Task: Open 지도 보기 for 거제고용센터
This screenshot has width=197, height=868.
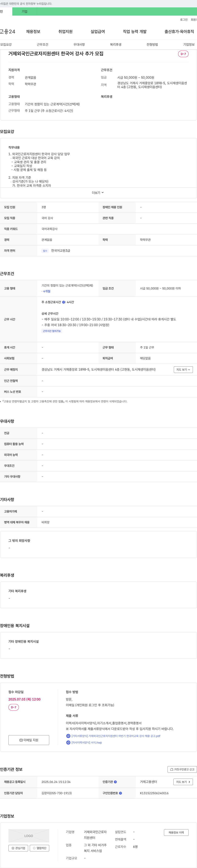Action: pos(183,782)
